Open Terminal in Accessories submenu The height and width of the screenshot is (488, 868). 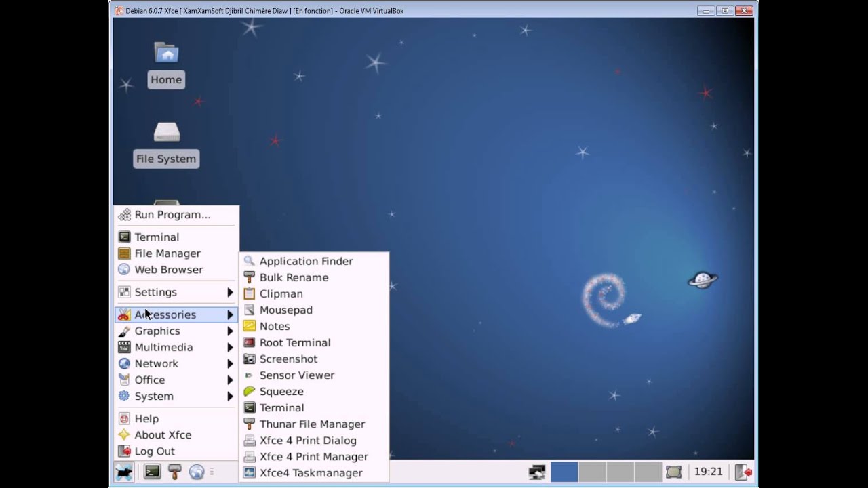(314, 407)
